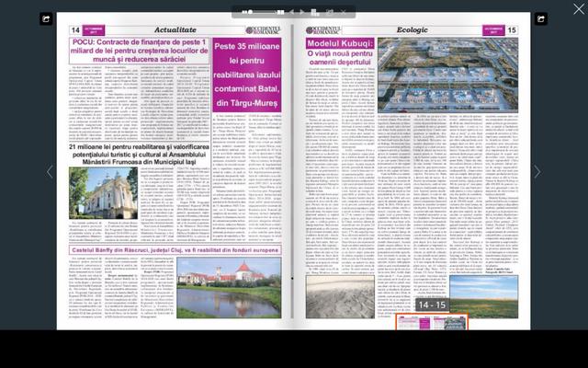Click the small zoom-out pages icon in toolbar
Image resolution: width=588 pixels, height=368 pixels.
244,12
